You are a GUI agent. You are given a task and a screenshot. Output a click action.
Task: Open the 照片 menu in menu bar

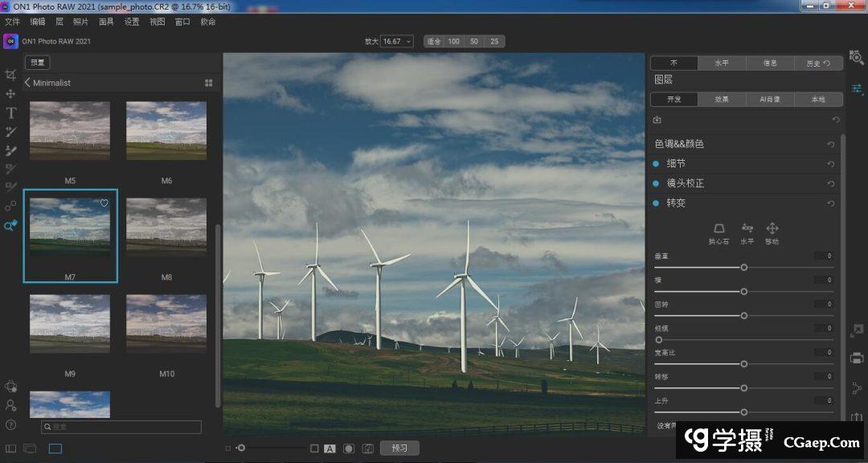[80, 22]
